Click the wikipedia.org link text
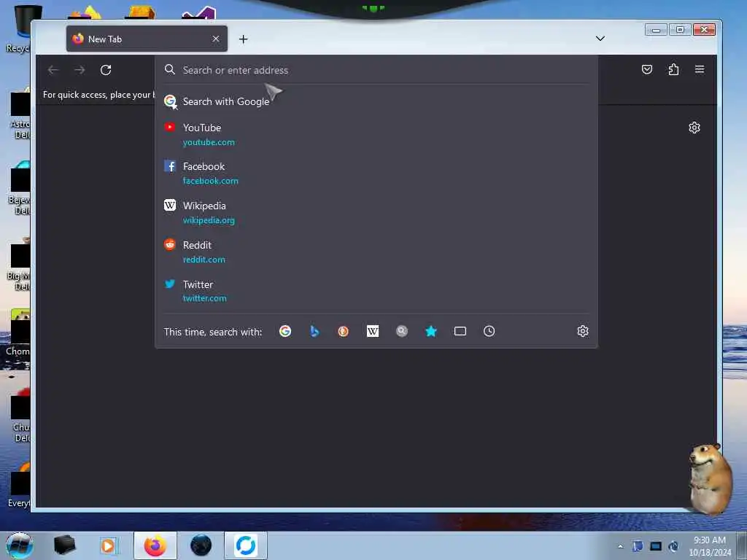The image size is (747, 560). (x=209, y=220)
